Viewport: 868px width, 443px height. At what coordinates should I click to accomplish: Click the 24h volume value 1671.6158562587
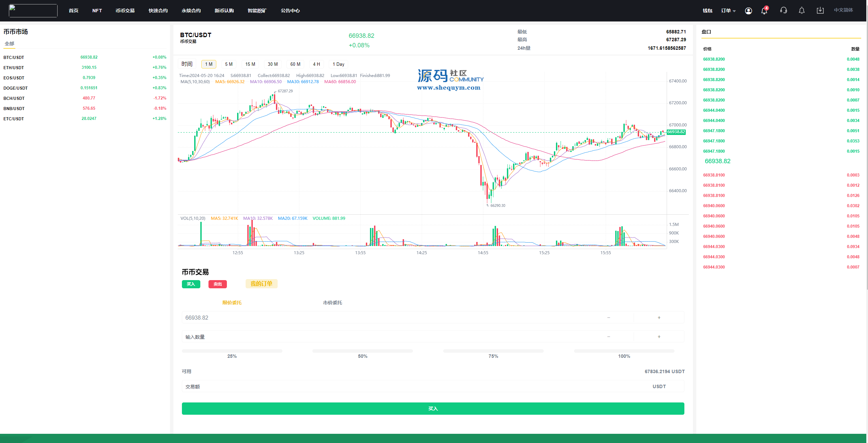tap(667, 48)
